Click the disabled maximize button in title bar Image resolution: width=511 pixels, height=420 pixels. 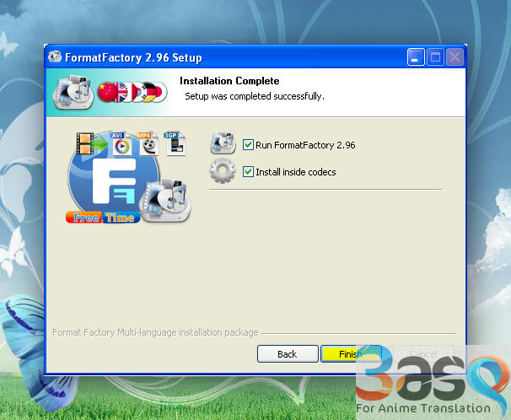[x=435, y=57]
